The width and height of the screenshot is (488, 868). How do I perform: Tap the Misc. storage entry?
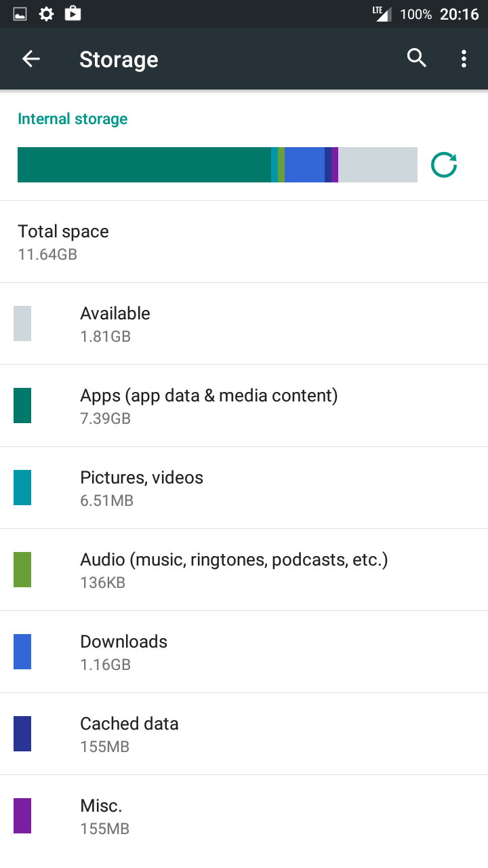pyautogui.click(x=102, y=816)
